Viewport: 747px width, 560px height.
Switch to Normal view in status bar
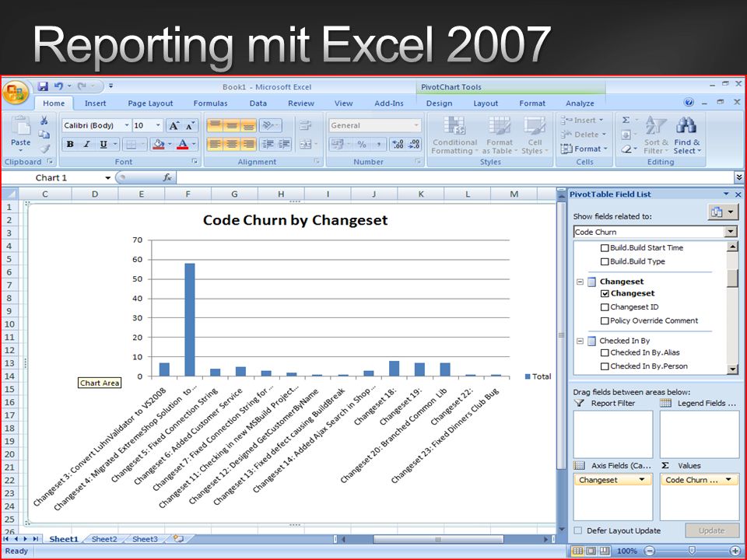click(577, 551)
